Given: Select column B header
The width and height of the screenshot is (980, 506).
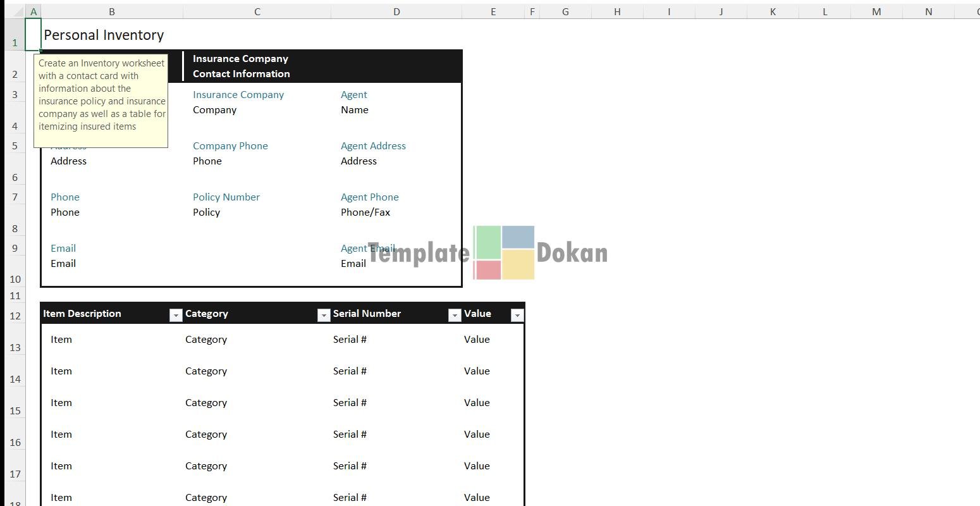Looking at the screenshot, I should [112, 11].
